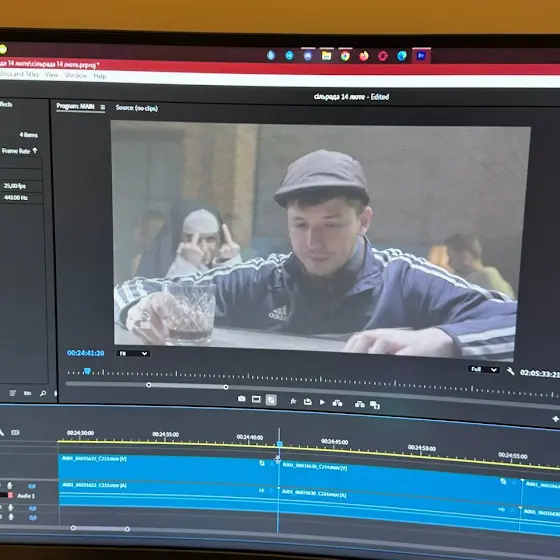Open Google Chrome from the taskbar
The height and width of the screenshot is (560, 560).
[x=345, y=56]
